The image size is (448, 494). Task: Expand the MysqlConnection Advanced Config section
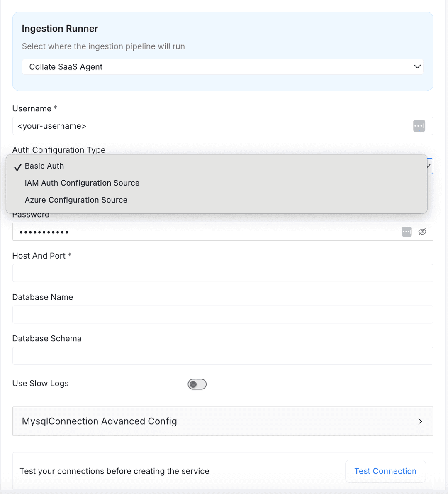[x=222, y=421]
